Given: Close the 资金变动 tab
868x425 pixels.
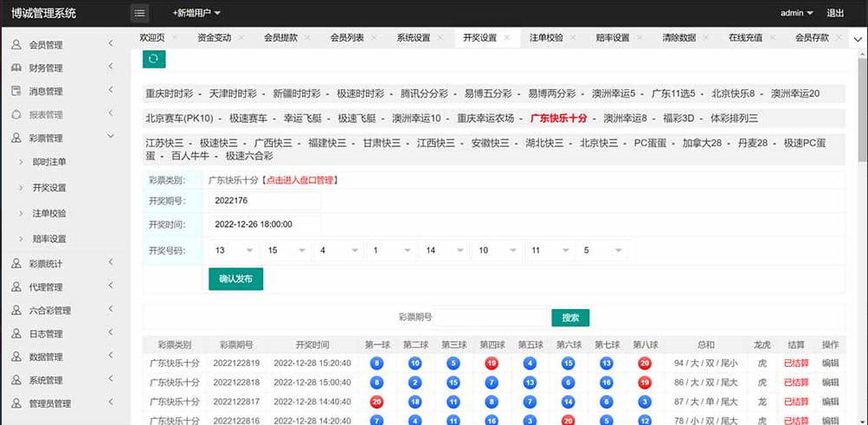Looking at the screenshot, I should (x=241, y=37).
